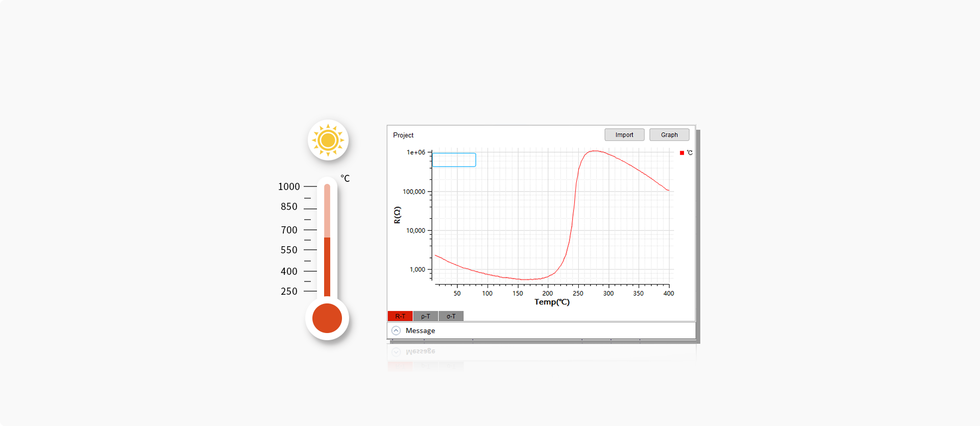Click the 550 thermometer label
The width and height of the screenshot is (980, 426).
pyautogui.click(x=289, y=250)
